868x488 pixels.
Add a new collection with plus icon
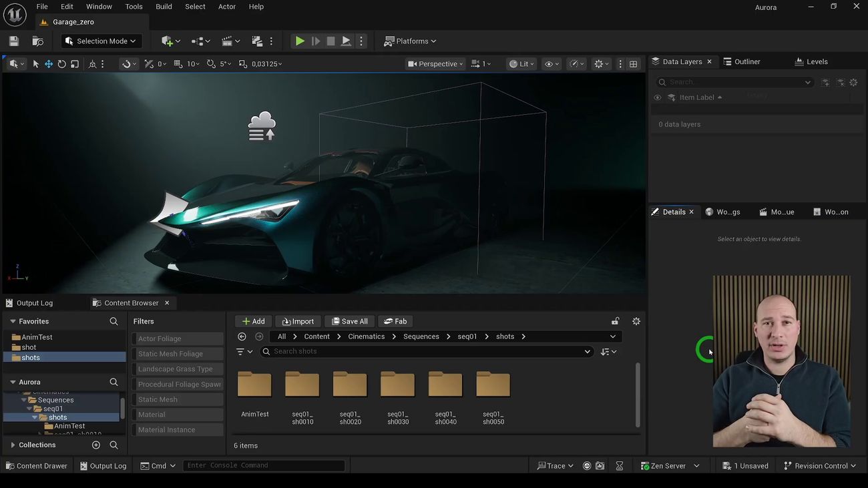pos(96,445)
